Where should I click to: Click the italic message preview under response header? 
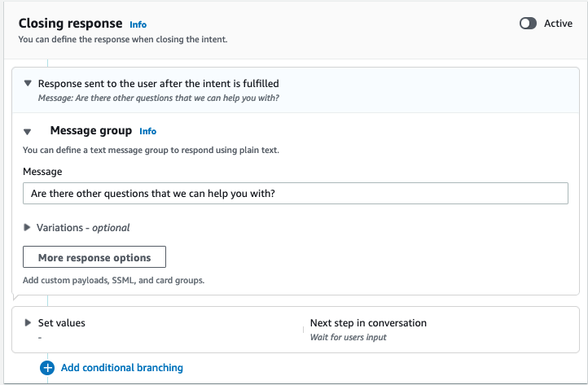pos(160,98)
